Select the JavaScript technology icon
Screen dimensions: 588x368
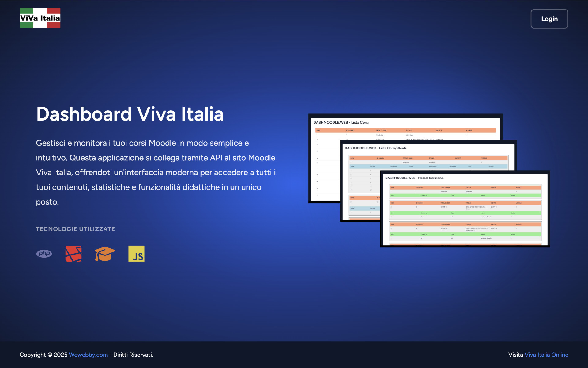pyautogui.click(x=136, y=254)
